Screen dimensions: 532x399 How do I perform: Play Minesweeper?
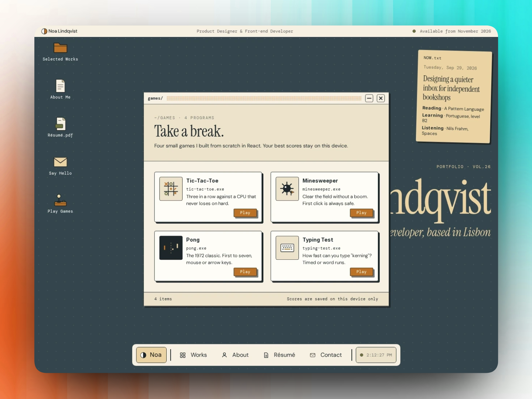(x=362, y=213)
